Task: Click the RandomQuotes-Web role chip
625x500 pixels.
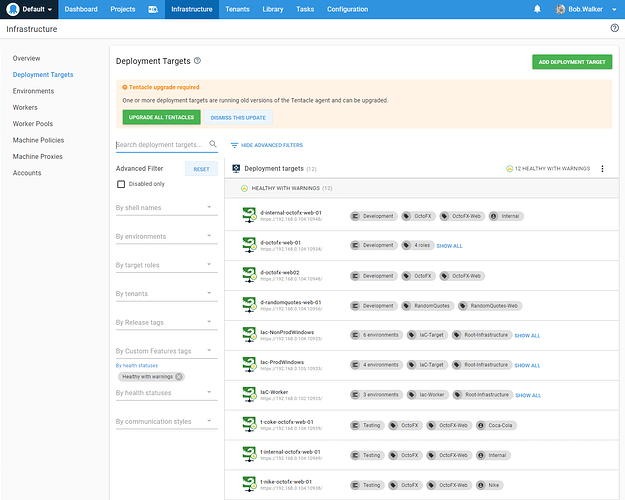Action: [490, 306]
